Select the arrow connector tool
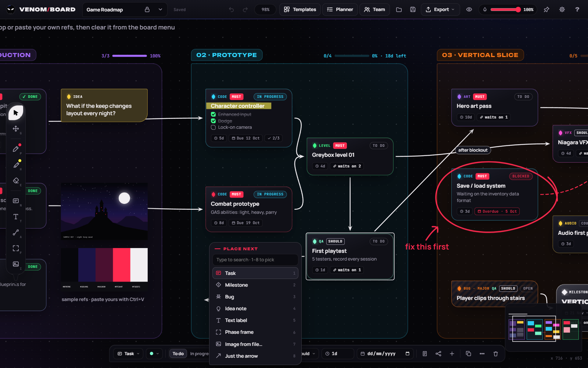Screen dimensions: 588x368 point(16,232)
